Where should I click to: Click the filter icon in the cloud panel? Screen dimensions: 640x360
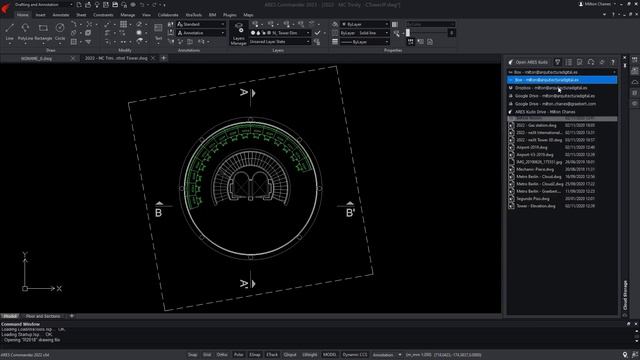(x=558, y=62)
